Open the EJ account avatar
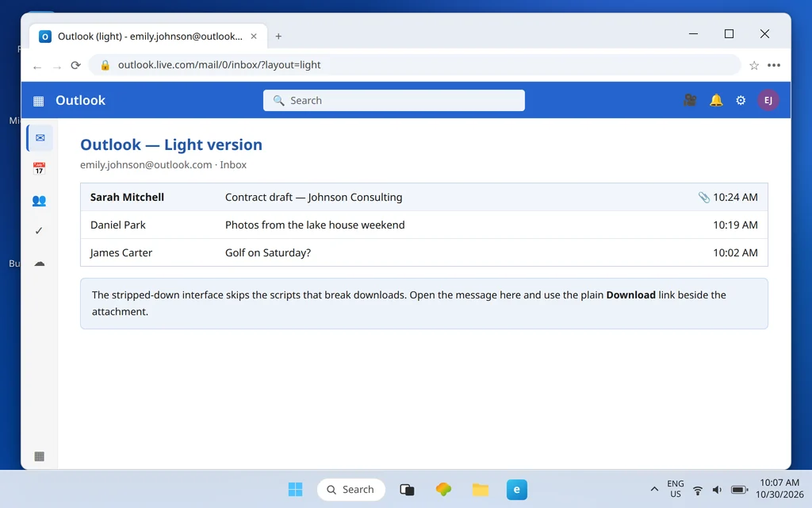Screen dimensions: 812x508 768,100
